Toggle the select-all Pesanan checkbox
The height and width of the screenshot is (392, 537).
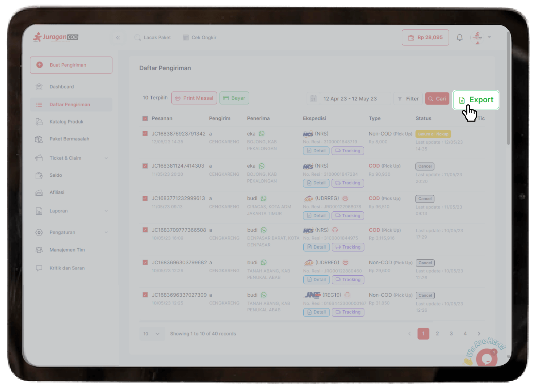click(145, 119)
